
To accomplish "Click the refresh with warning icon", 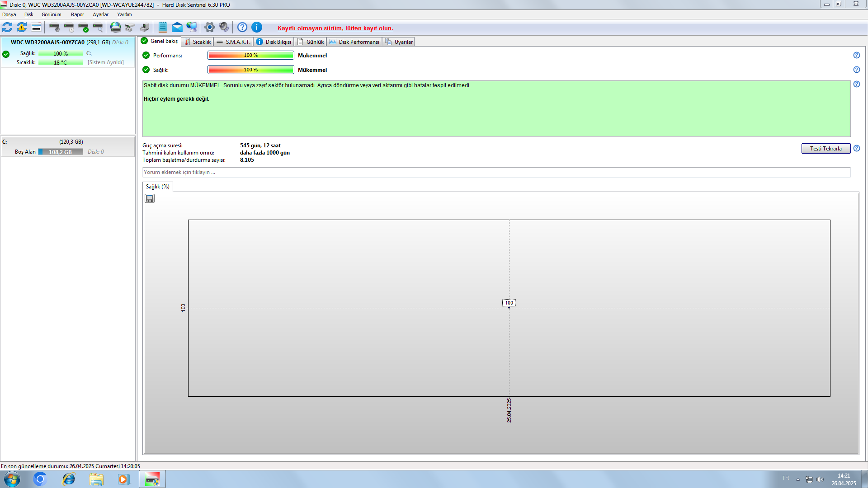I will click(22, 28).
